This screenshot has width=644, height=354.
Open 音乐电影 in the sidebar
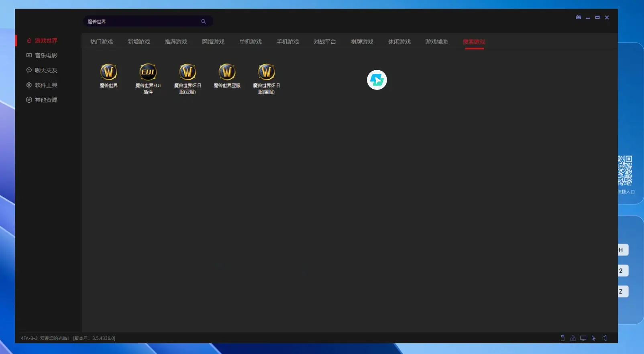click(46, 55)
